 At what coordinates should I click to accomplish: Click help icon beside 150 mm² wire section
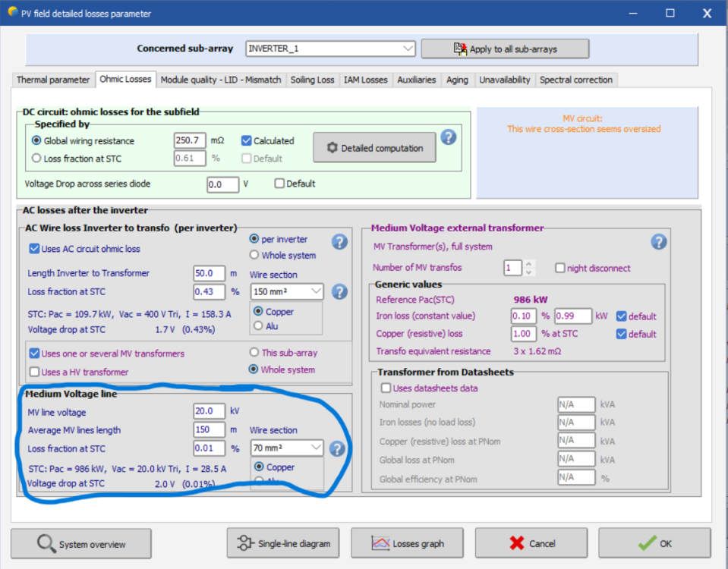point(339,291)
